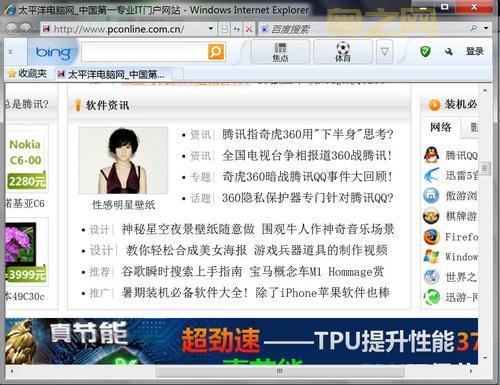Open the 性感明星壁纸 photo thumbnail
500x385 pixels.
point(123,160)
